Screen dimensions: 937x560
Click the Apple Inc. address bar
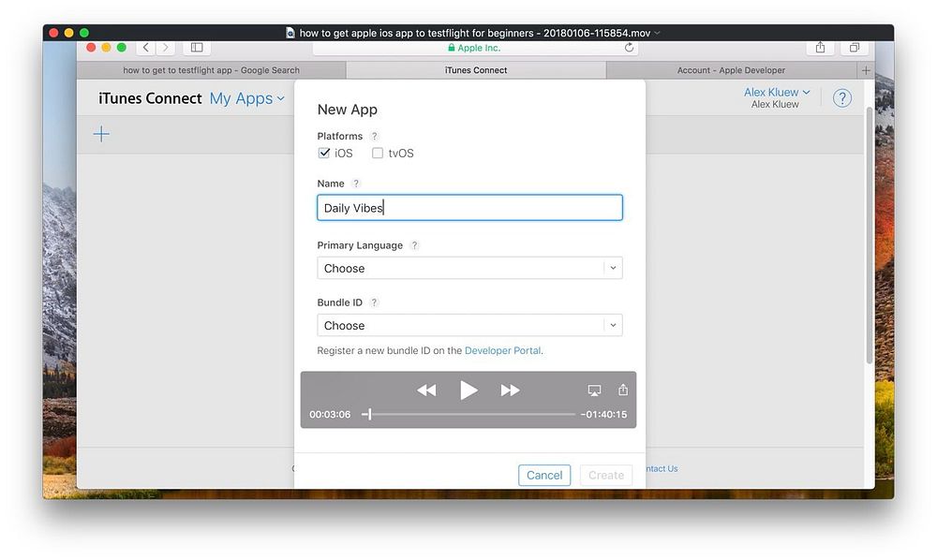(475, 48)
